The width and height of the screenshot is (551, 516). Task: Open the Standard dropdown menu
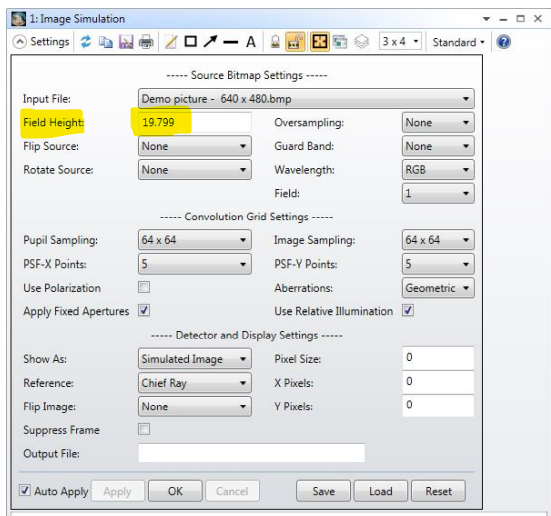click(458, 42)
